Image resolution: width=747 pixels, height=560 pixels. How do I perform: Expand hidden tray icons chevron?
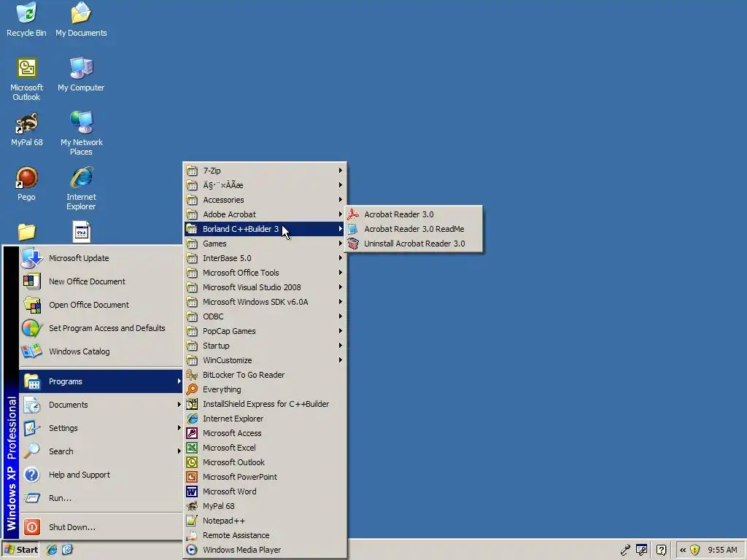683,550
